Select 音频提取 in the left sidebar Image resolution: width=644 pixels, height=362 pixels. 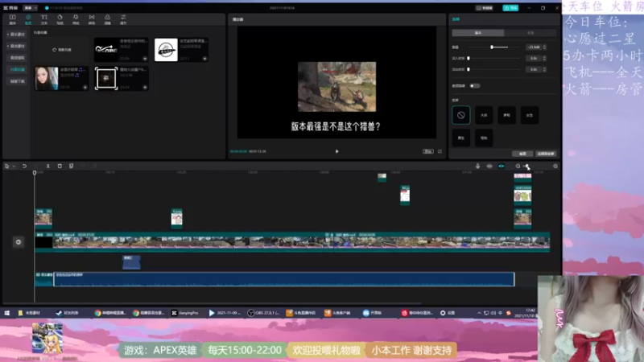pyautogui.click(x=17, y=58)
